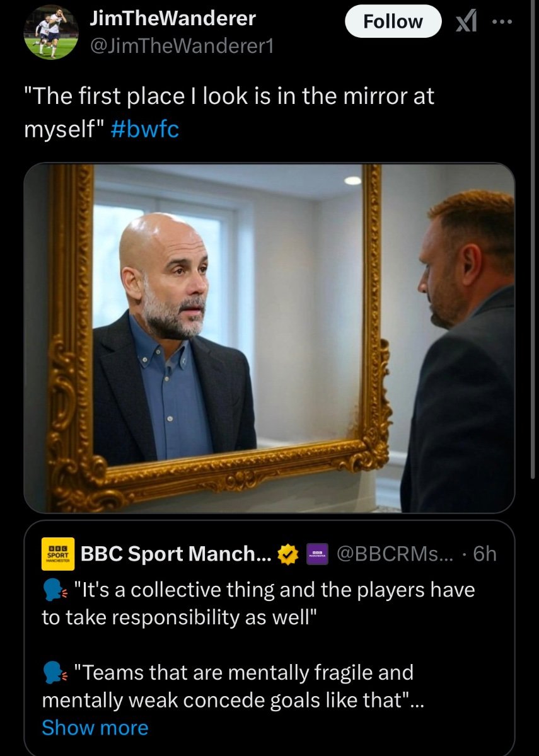Expand quoted tweet with Show more
The height and width of the screenshot is (756, 539).
tap(95, 728)
